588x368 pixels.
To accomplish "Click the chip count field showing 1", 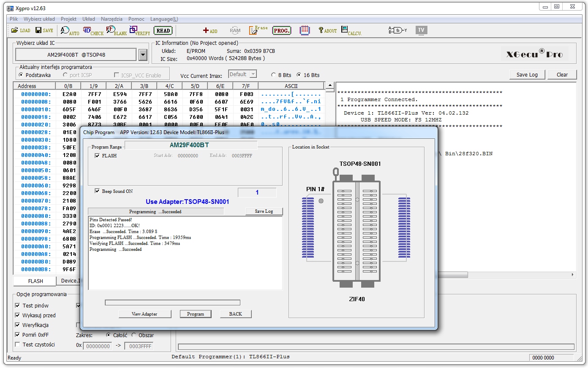I will tap(257, 192).
